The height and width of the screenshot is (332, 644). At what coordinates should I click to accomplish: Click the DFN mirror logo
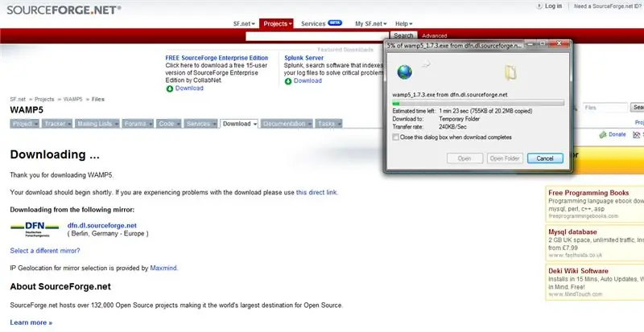click(x=35, y=229)
